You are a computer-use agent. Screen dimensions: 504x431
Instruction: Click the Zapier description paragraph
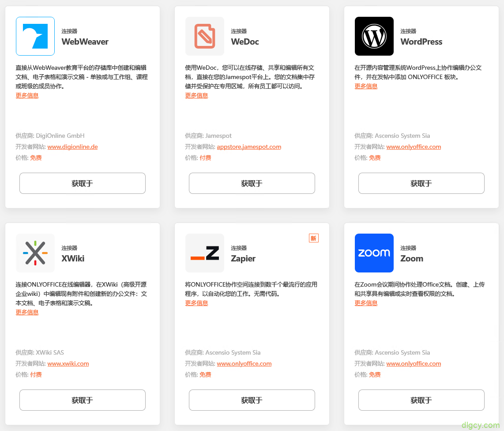(x=251, y=289)
